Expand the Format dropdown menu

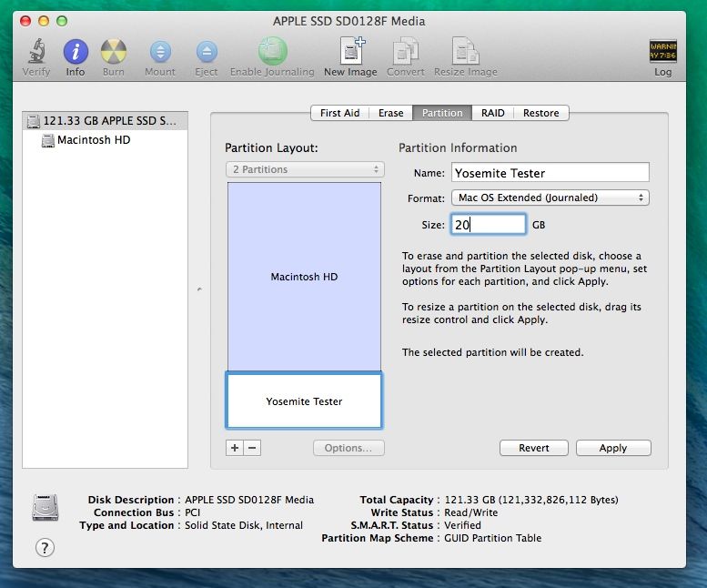pyautogui.click(x=550, y=198)
